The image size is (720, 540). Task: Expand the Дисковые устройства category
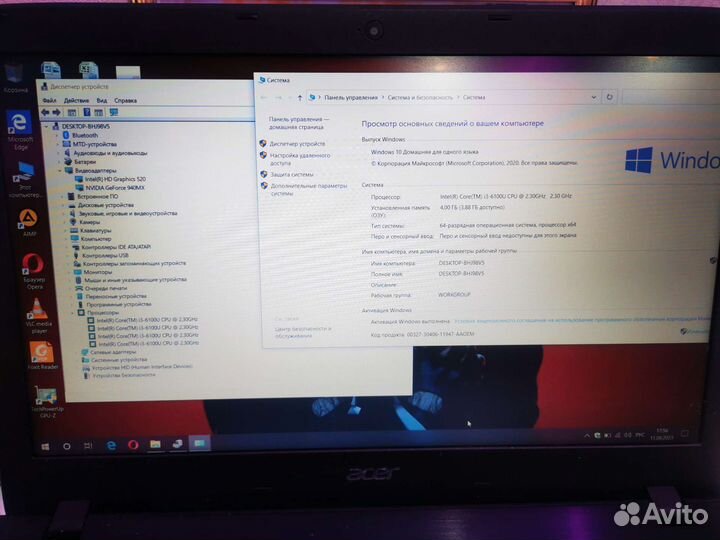tap(63, 205)
